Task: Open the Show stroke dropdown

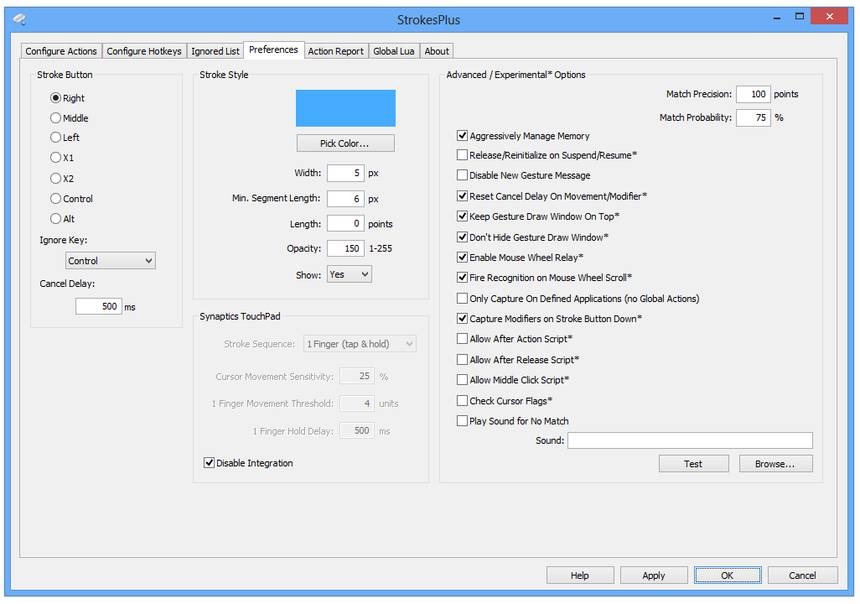Action: (x=349, y=274)
